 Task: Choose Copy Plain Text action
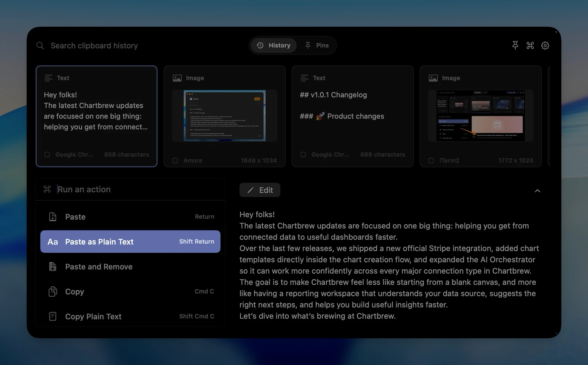(130, 316)
